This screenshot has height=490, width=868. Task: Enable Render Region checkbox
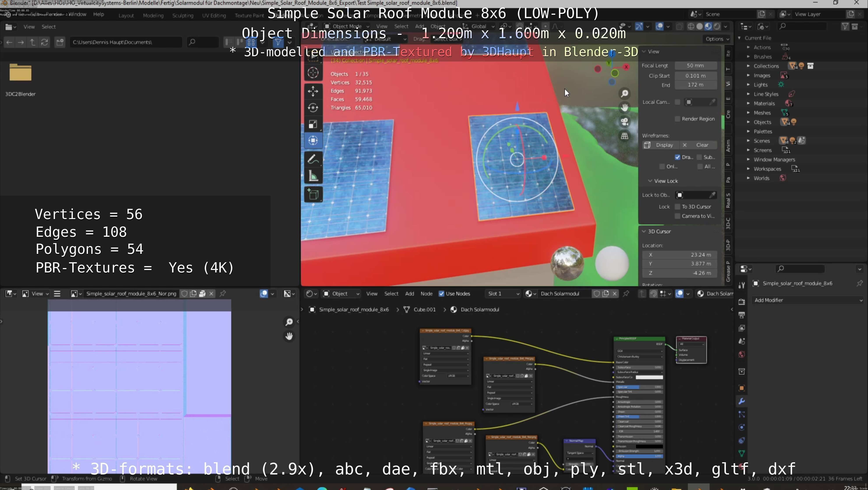tap(677, 119)
